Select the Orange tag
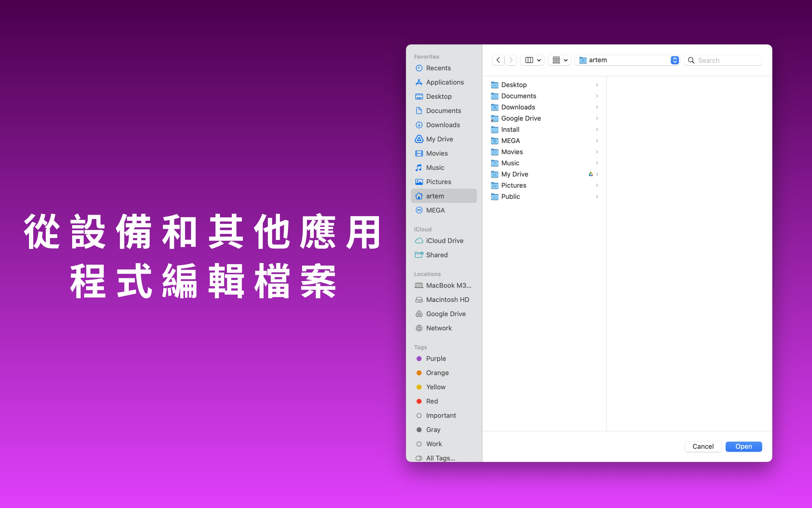 click(x=443, y=373)
